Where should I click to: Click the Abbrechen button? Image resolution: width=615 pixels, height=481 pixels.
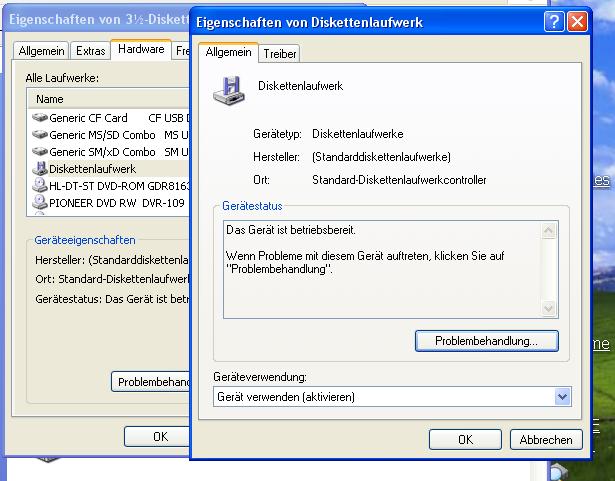[546, 439]
